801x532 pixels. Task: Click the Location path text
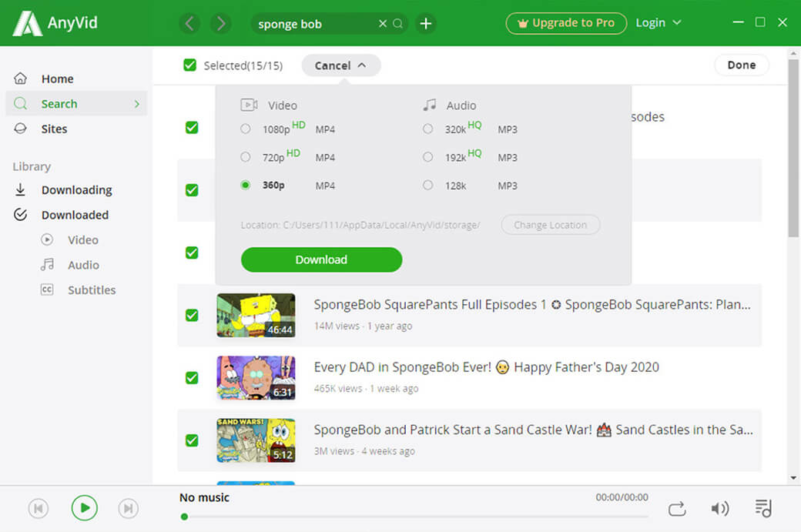coord(360,225)
